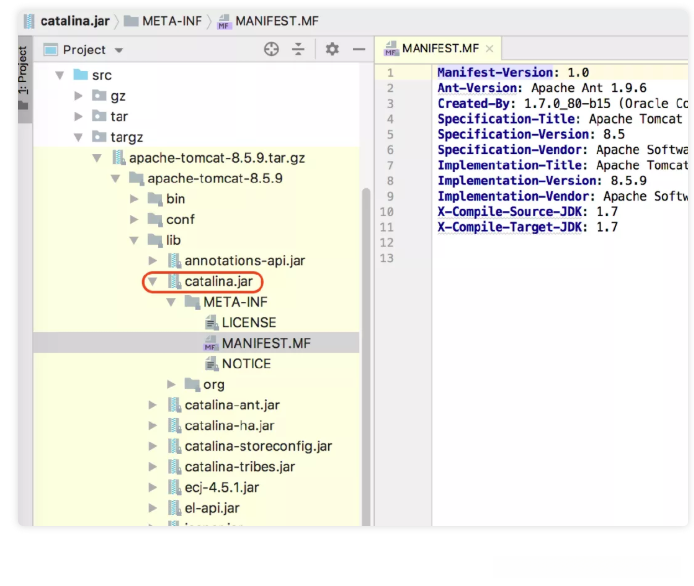Click Created-By on line 3
Image resolution: width=694 pixels, height=586 pixels.
pos(474,104)
